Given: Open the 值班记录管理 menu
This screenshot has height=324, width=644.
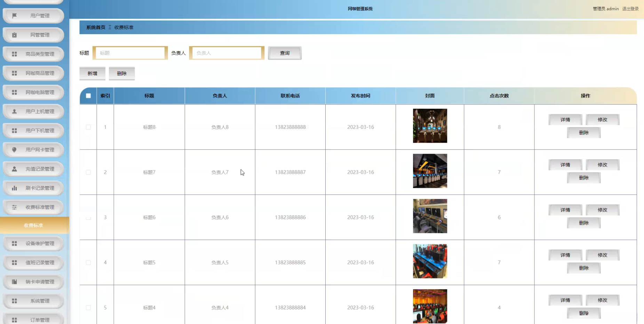Looking at the screenshot, I should pyautogui.click(x=33, y=263).
